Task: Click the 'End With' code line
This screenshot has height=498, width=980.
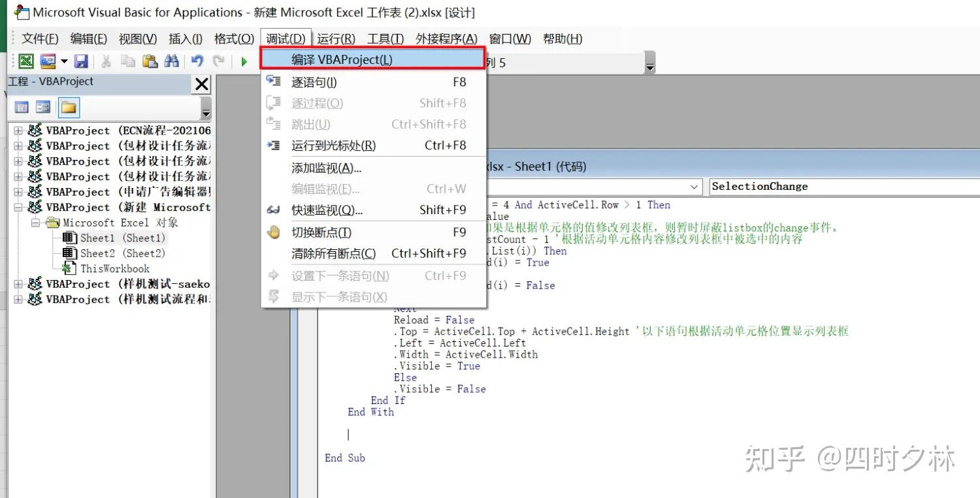Action: pos(371,412)
